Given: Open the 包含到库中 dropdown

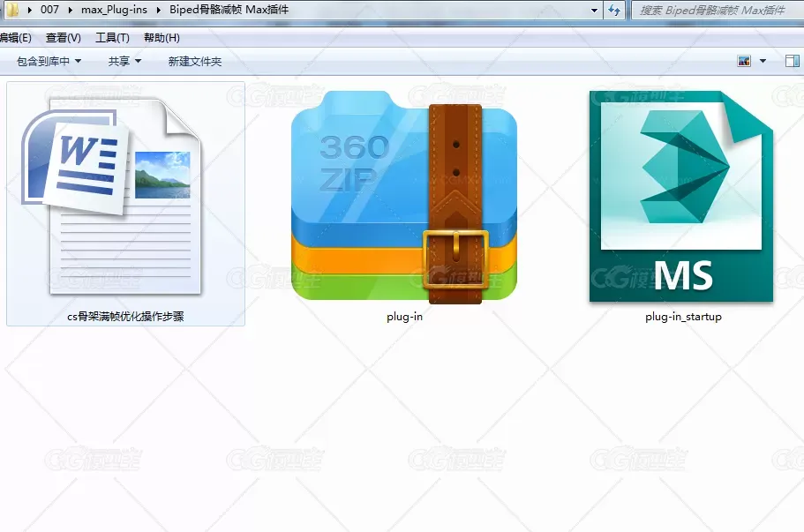Looking at the screenshot, I should coord(49,61).
